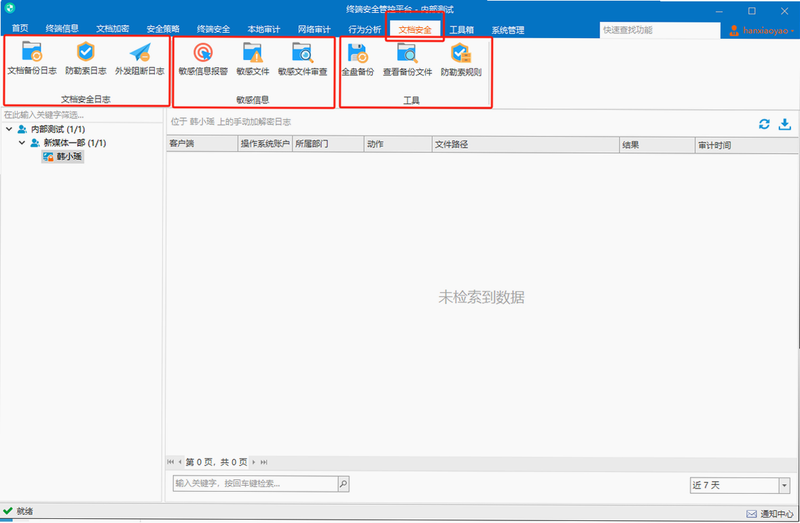The height and width of the screenshot is (523, 800).
Task: Go to last page button
Action: (264, 462)
